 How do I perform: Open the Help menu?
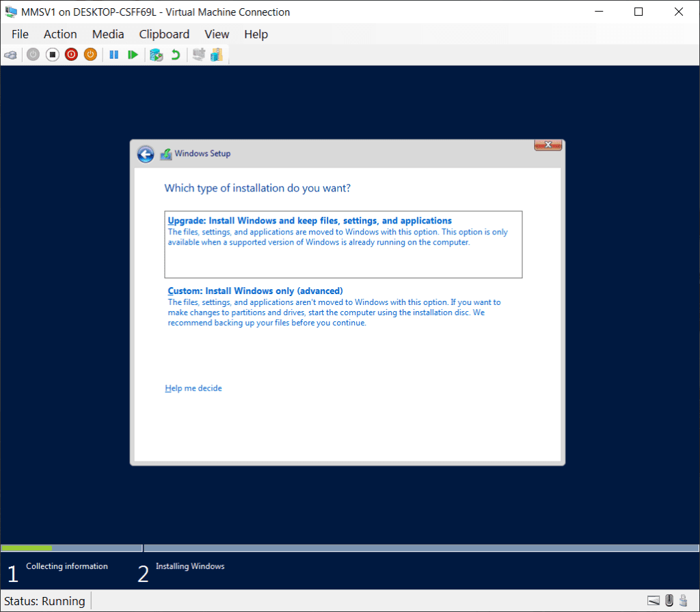(x=256, y=34)
